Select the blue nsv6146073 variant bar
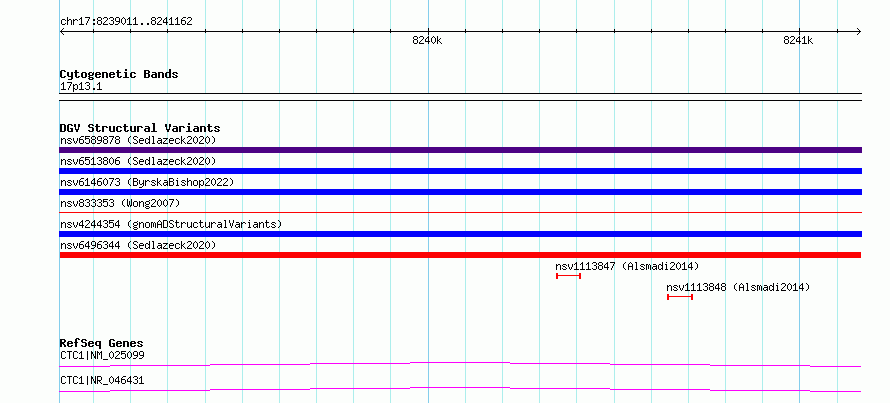 pyautogui.click(x=460, y=192)
